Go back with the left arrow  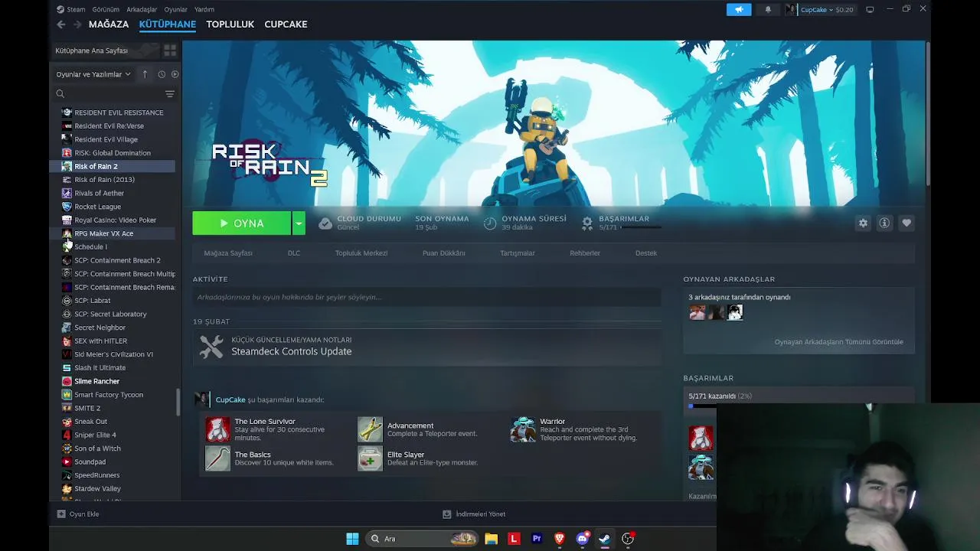pyautogui.click(x=61, y=24)
